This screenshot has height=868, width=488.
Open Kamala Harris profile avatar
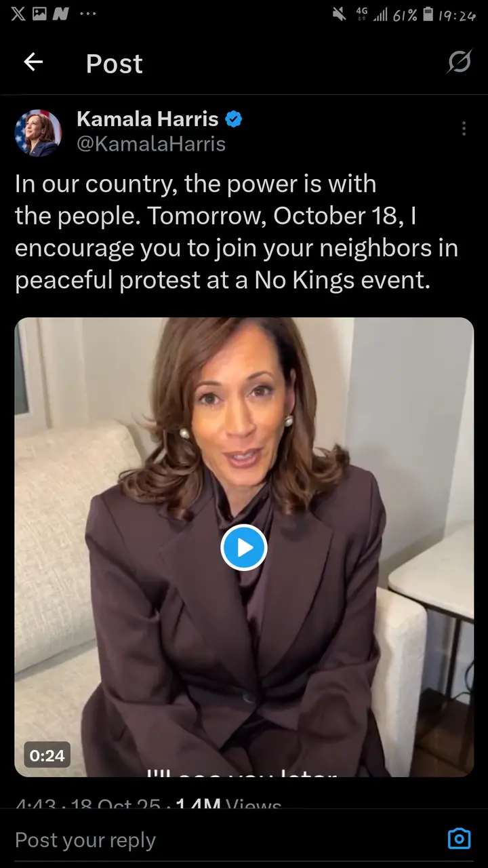click(38, 132)
